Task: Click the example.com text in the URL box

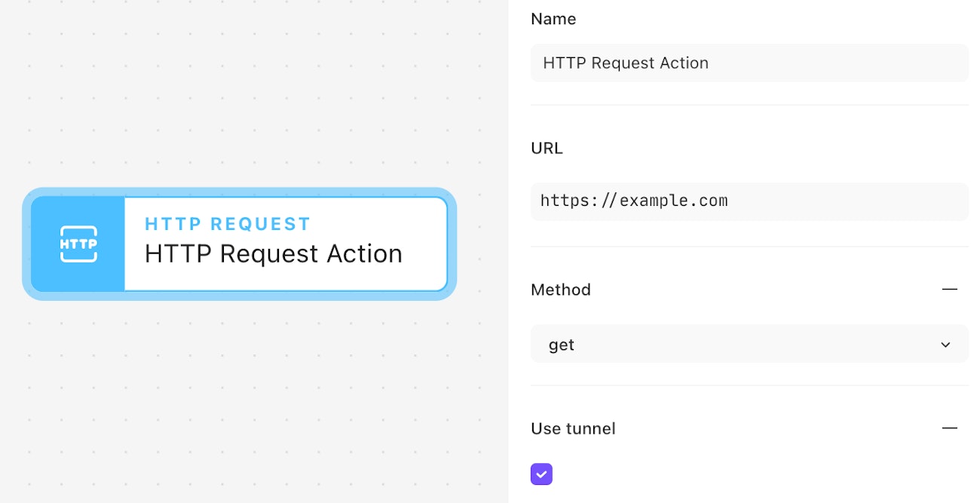Action: pos(673,201)
